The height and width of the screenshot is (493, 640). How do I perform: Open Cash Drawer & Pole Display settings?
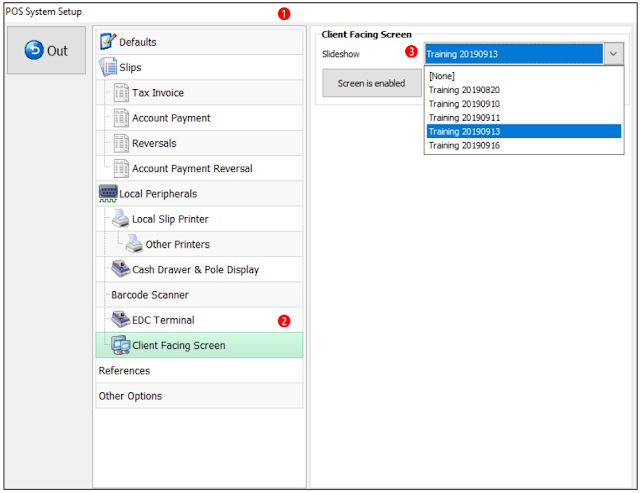pos(200,270)
